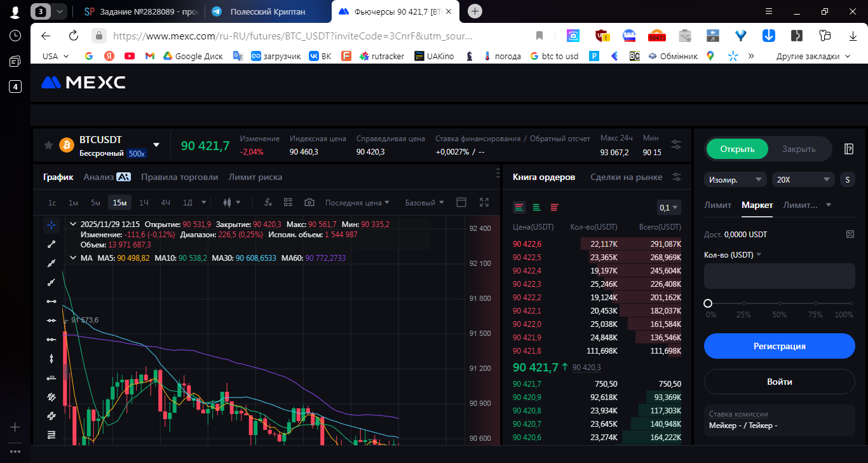868x463 pixels.
Task: Select the 1с timeframe
Action: pyautogui.click(x=52, y=202)
